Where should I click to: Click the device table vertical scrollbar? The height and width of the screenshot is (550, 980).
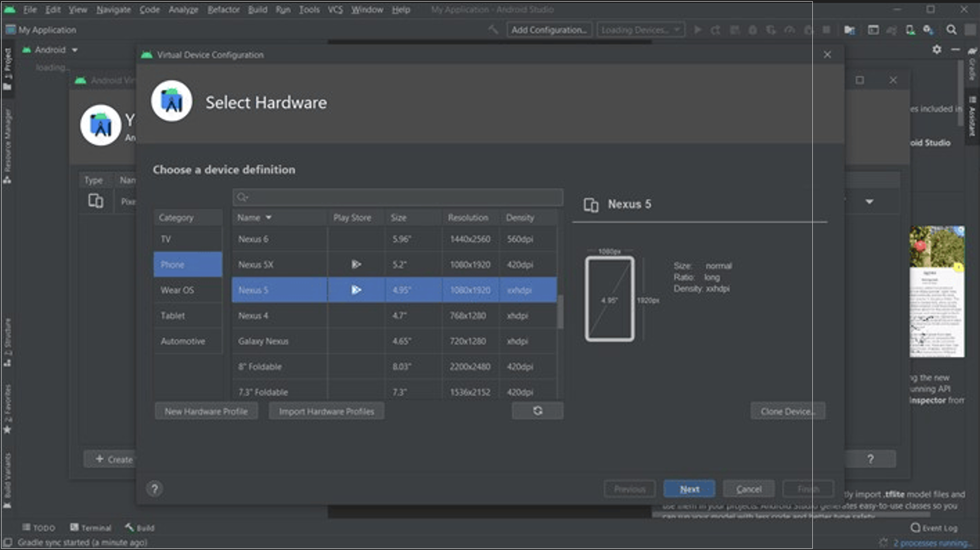560,312
